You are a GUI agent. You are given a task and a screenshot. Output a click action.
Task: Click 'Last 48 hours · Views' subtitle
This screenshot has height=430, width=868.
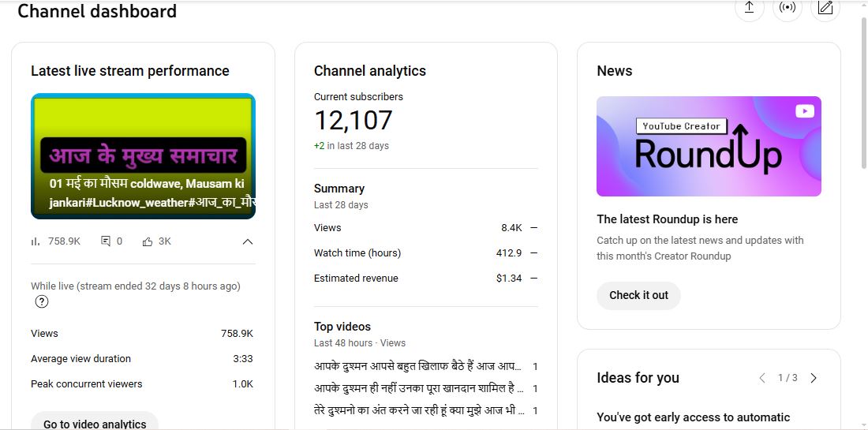click(x=360, y=343)
